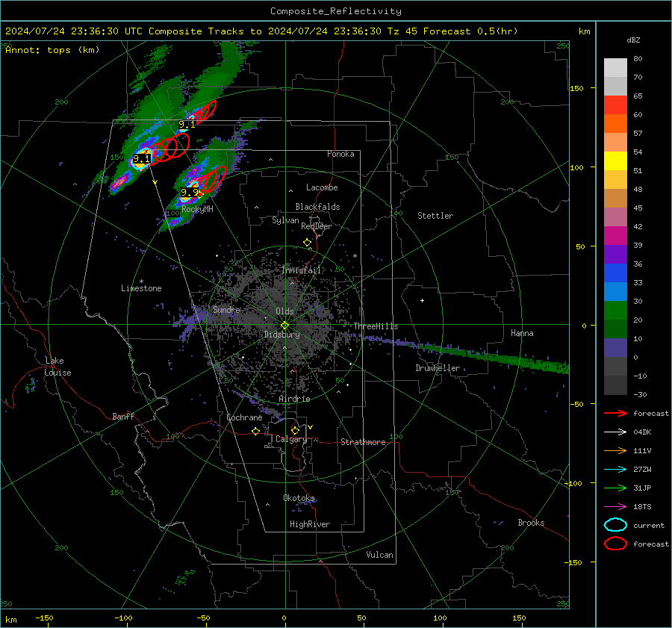
Task: Click the Sundre city label
Action: (226, 310)
